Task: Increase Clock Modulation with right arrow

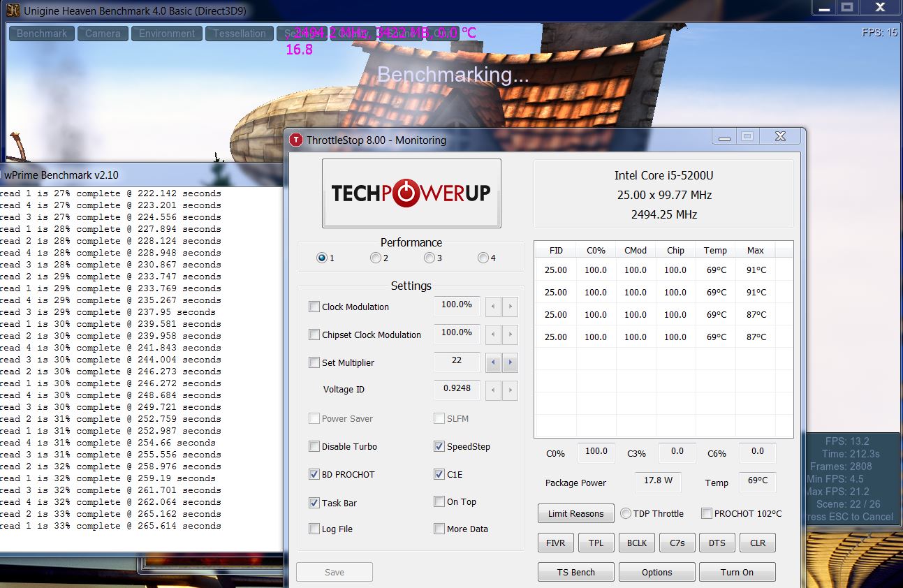Action: tap(510, 307)
